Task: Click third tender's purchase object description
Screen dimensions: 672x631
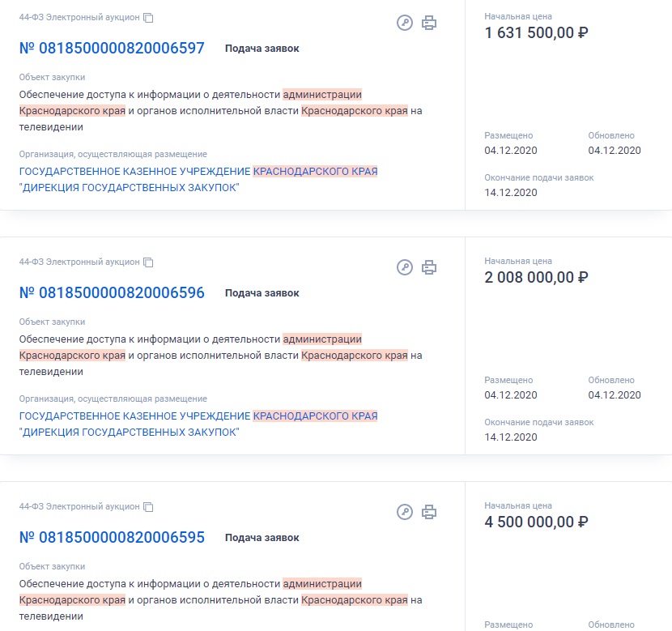Action: (221, 600)
